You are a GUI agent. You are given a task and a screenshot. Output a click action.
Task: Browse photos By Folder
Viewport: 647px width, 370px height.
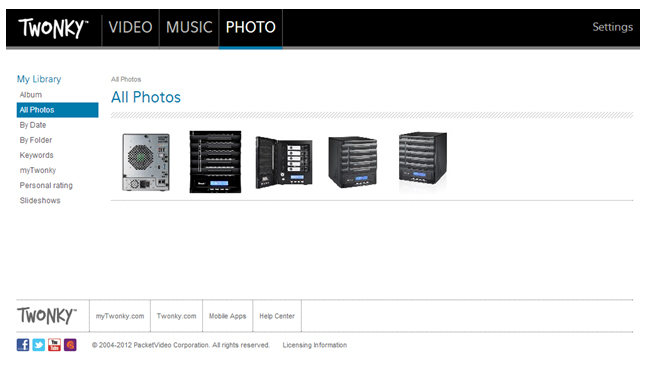[x=36, y=140]
